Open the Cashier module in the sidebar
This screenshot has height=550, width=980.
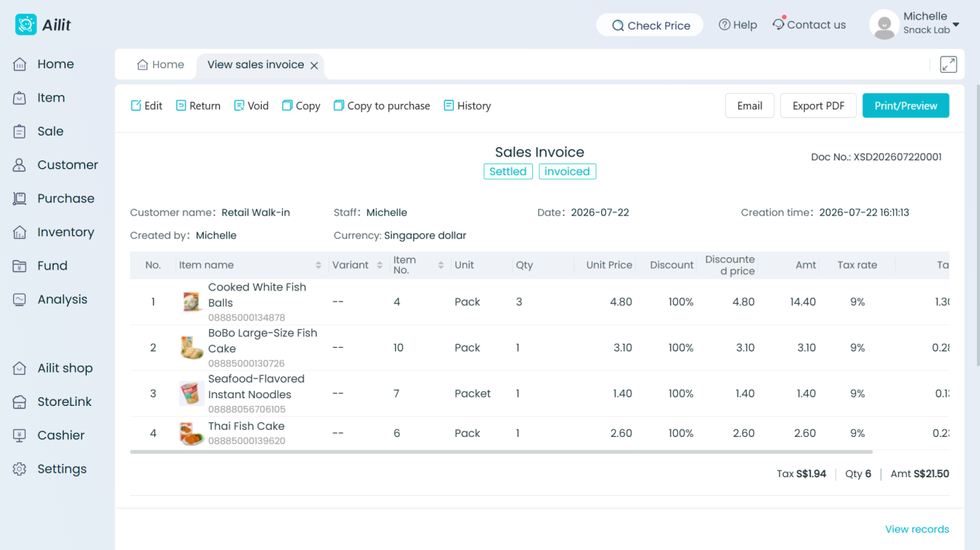click(x=50, y=435)
